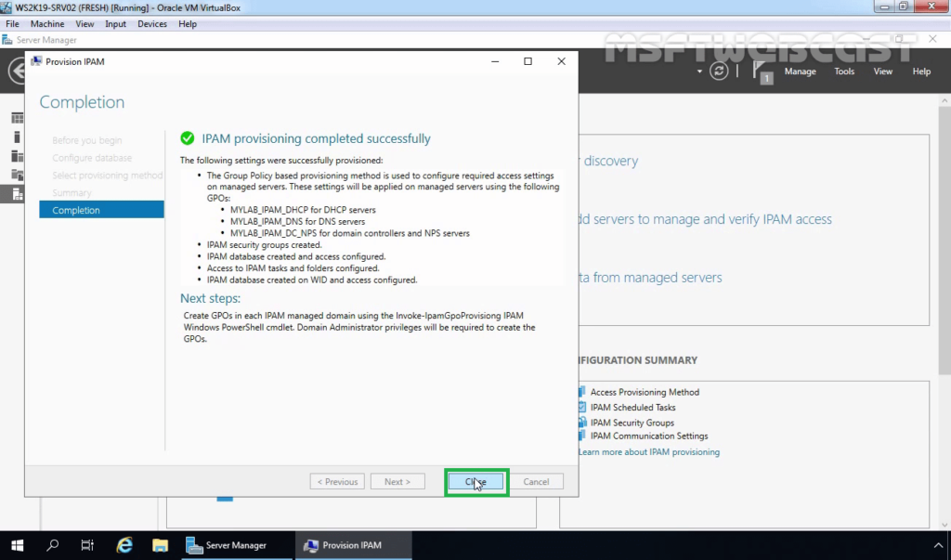Click the Server Manager refresh icon
This screenshot has width=951, height=560.
pyautogui.click(x=719, y=71)
